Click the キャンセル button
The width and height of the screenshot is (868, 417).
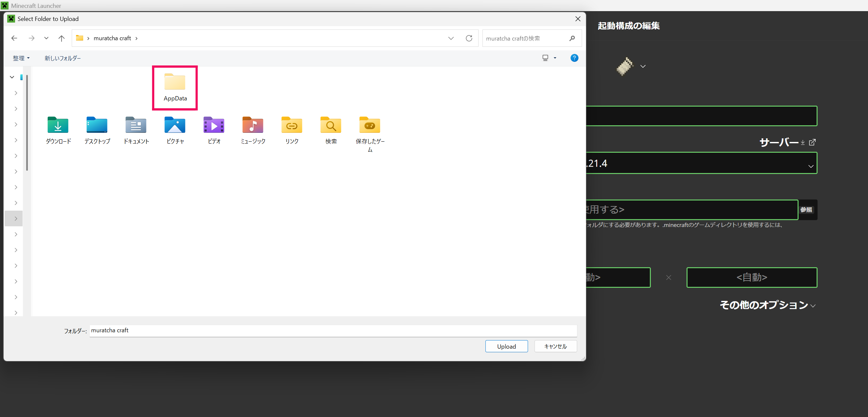pos(555,346)
